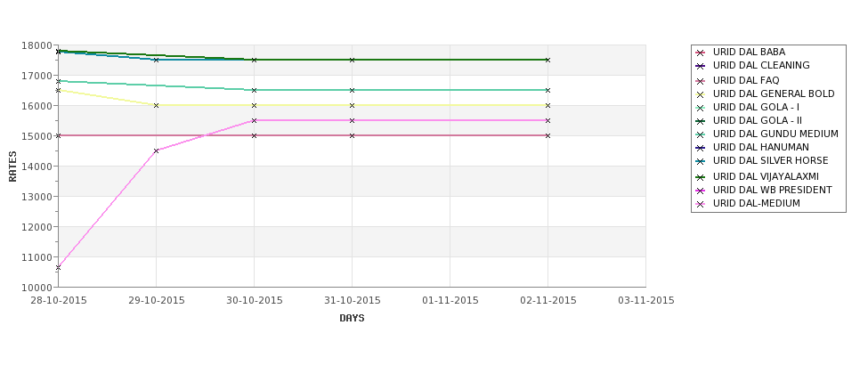Click the URID DAL WB PRESIDENT legend marker

pos(701,191)
